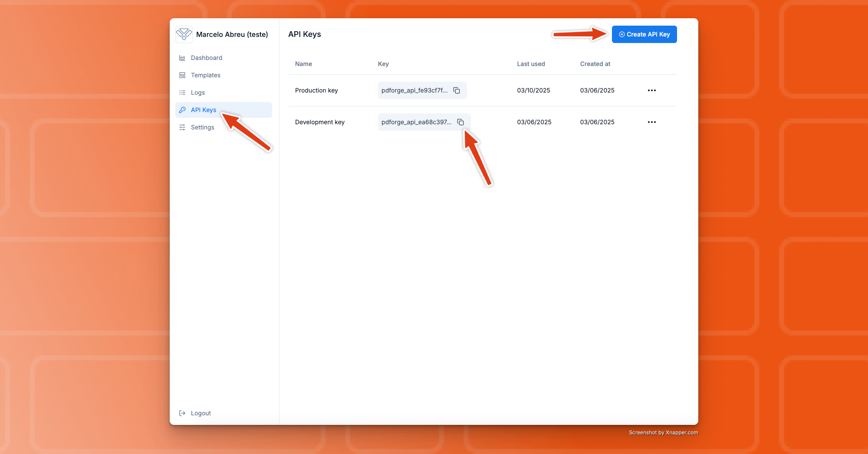
Task: Click the Development key value field
Action: point(416,122)
